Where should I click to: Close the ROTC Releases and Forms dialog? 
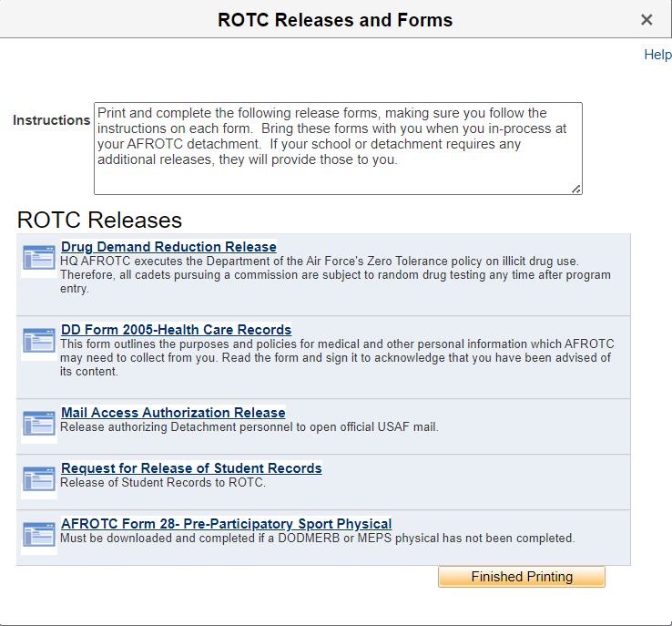point(647,20)
